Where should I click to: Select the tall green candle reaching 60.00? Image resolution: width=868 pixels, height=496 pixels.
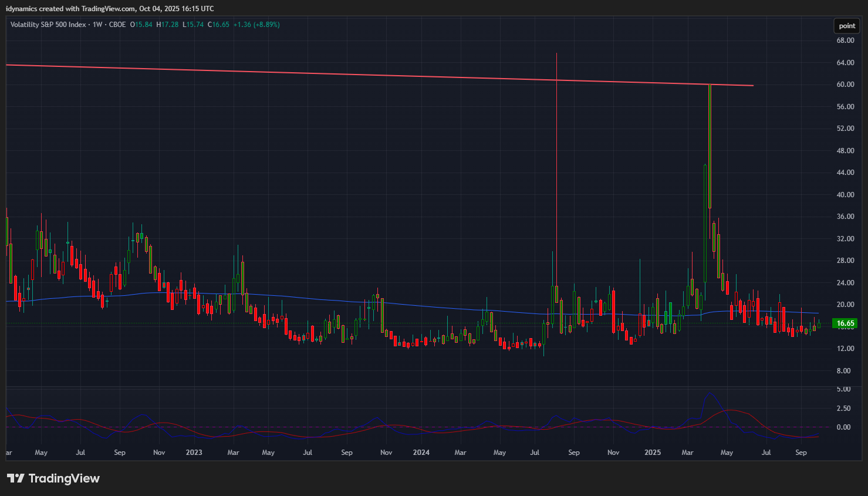710,147
